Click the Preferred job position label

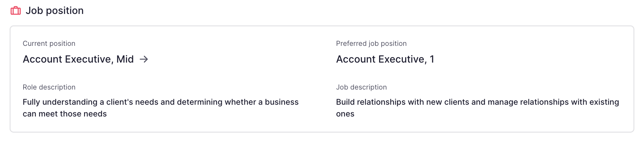click(371, 43)
